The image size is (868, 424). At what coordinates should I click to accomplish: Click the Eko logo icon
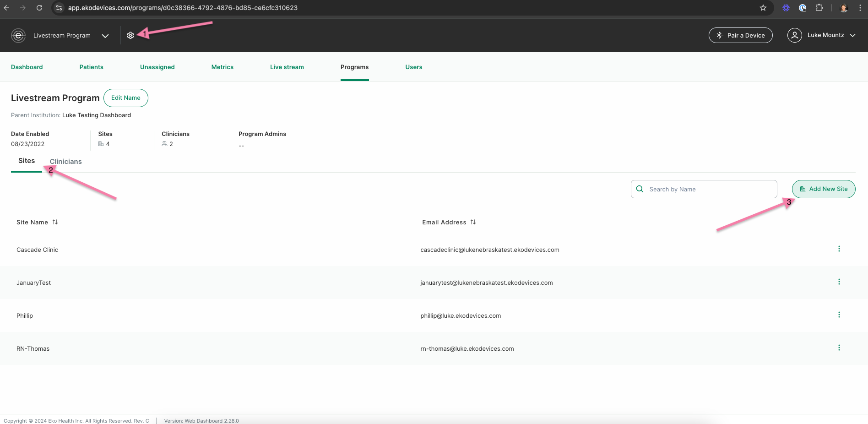(18, 35)
